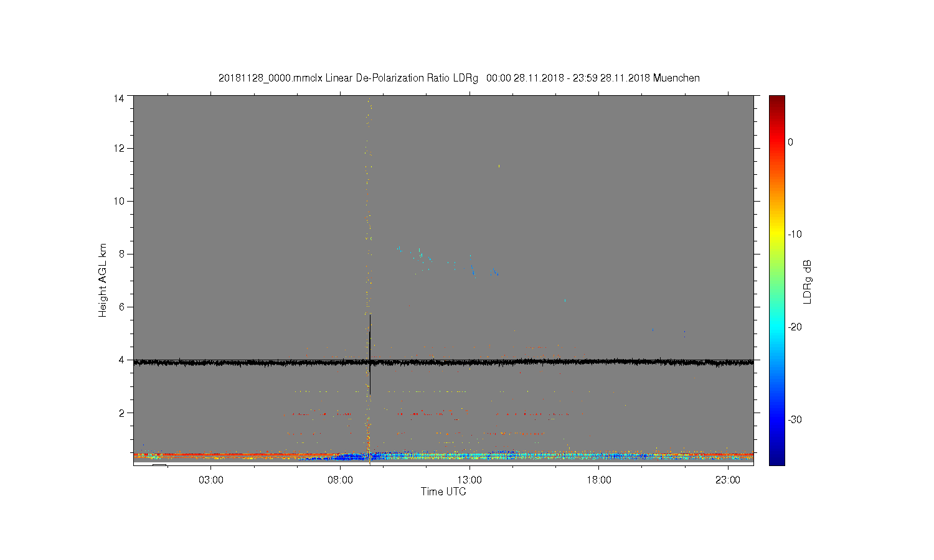This screenshot has height=560, width=934.
Task: Click the colorbar tick label 0
Action: pyautogui.click(x=790, y=142)
